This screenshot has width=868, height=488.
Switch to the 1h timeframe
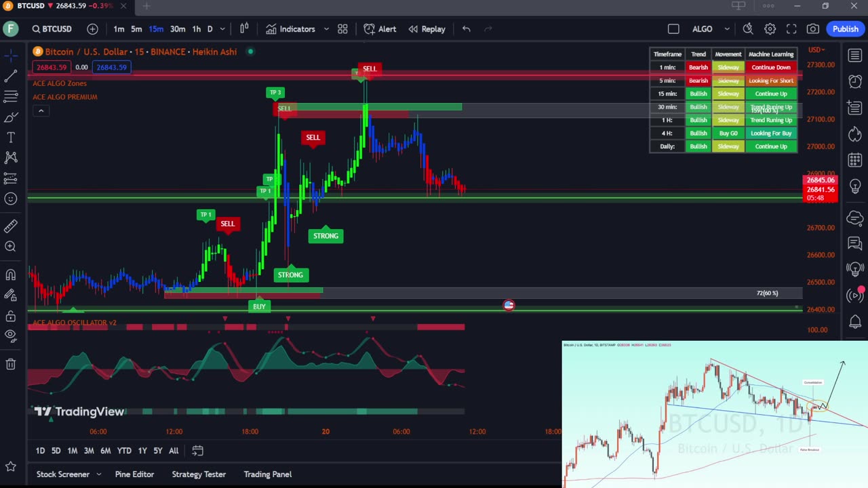[196, 29]
